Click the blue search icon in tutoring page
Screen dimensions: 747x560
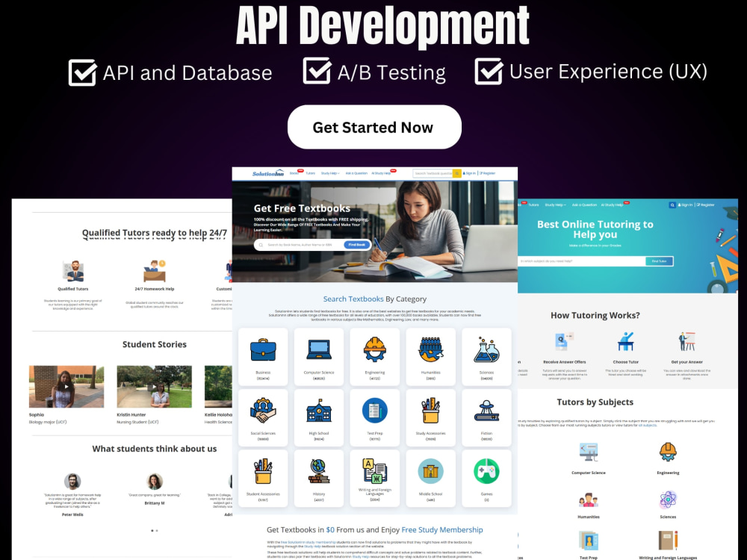(x=672, y=205)
